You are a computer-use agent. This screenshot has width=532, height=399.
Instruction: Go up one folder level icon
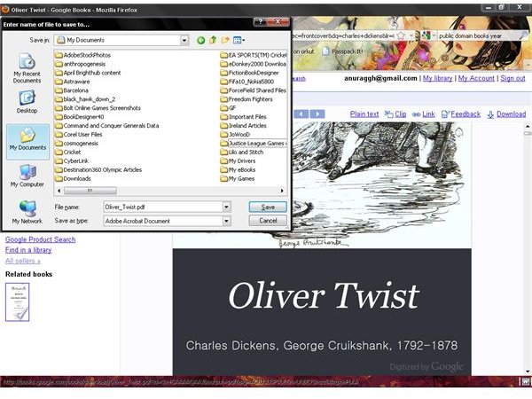(x=213, y=40)
